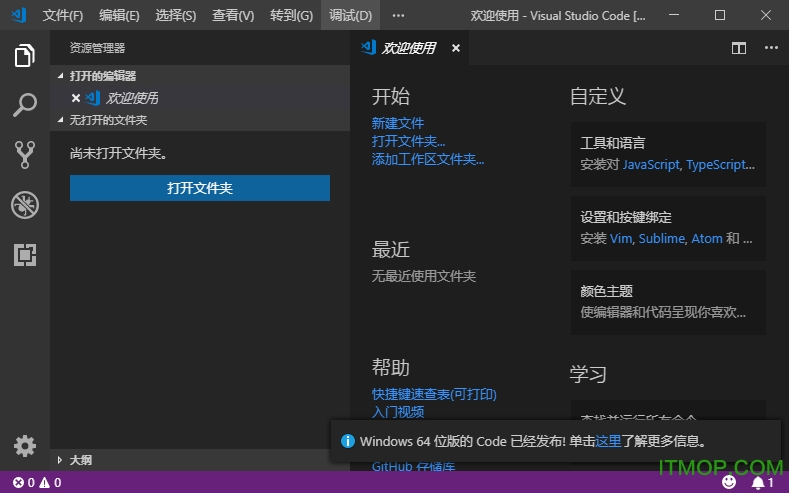Split the editor with split icon

739,48
